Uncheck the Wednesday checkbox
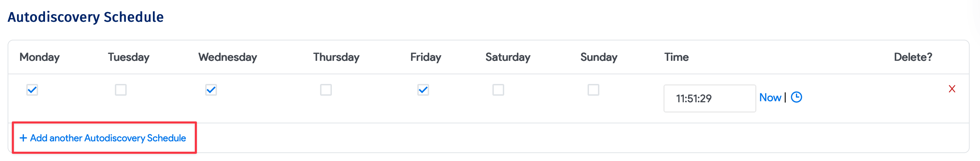Viewport: 980px width, 161px height. coord(211,90)
